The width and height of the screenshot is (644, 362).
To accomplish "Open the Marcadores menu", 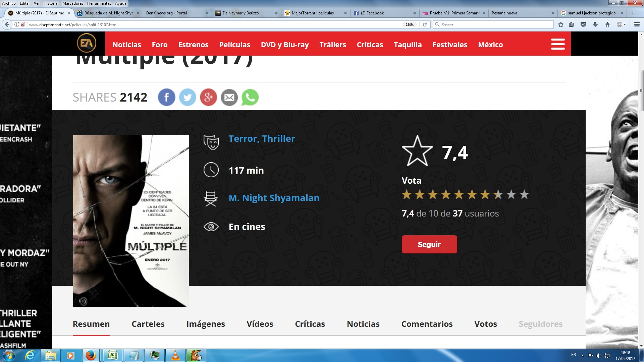I will 72,3.
